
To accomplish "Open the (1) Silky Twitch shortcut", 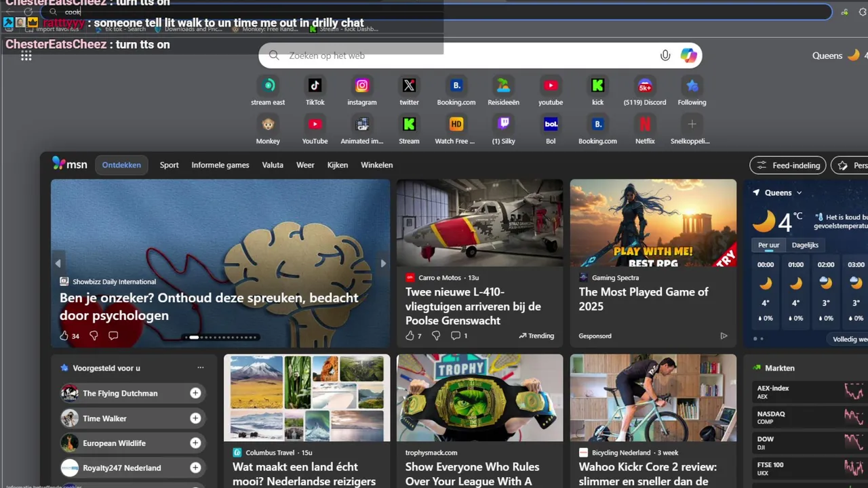I will tap(503, 124).
